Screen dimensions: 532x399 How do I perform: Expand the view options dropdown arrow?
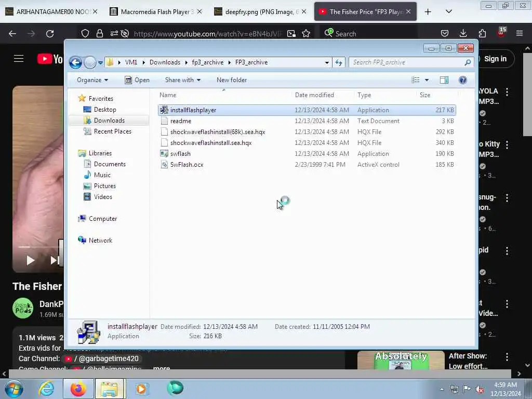point(427,80)
